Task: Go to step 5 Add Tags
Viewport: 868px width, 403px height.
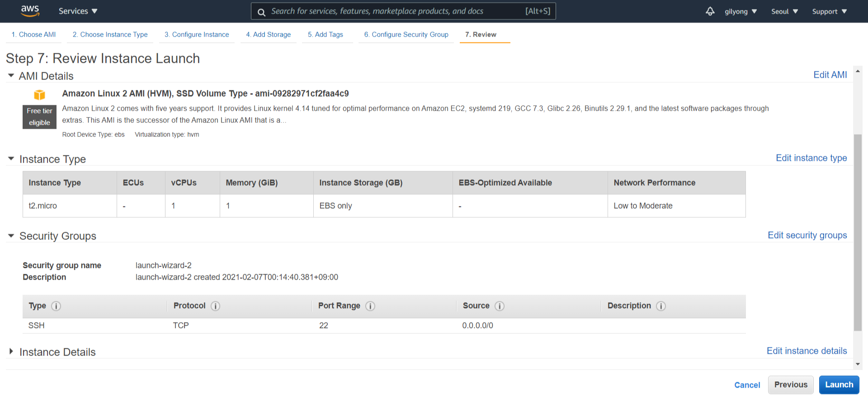Action: [x=325, y=34]
